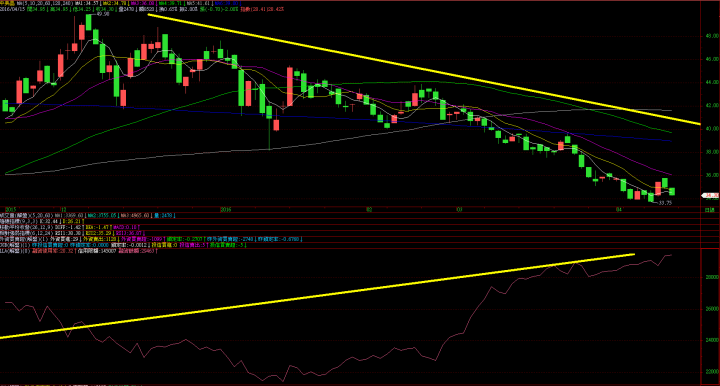Click the 02 month label on time axis
The height and width of the screenshot is (386, 720).
coord(369,209)
